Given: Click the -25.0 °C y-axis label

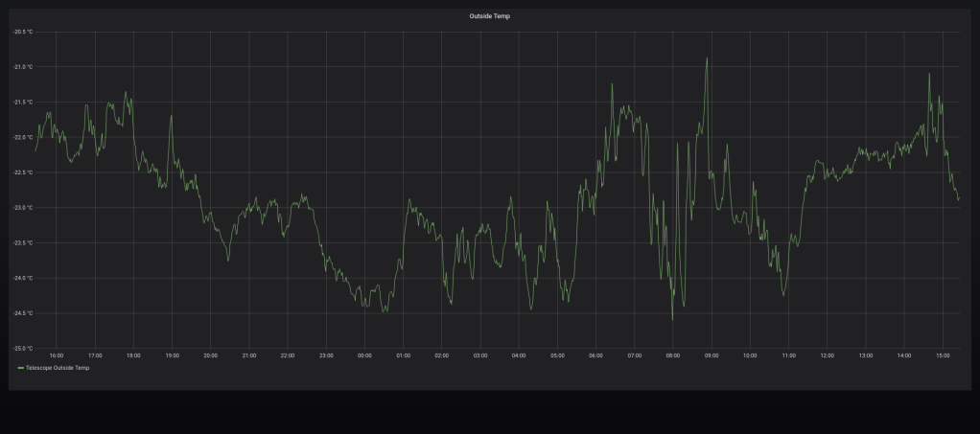Looking at the screenshot, I should point(22,348).
